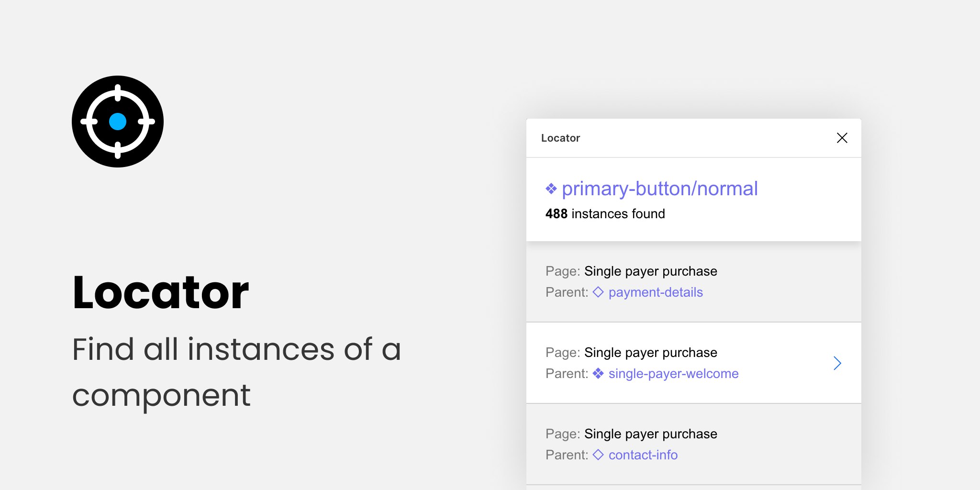Click the diamond icon beside contact-info

click(598, 455)
